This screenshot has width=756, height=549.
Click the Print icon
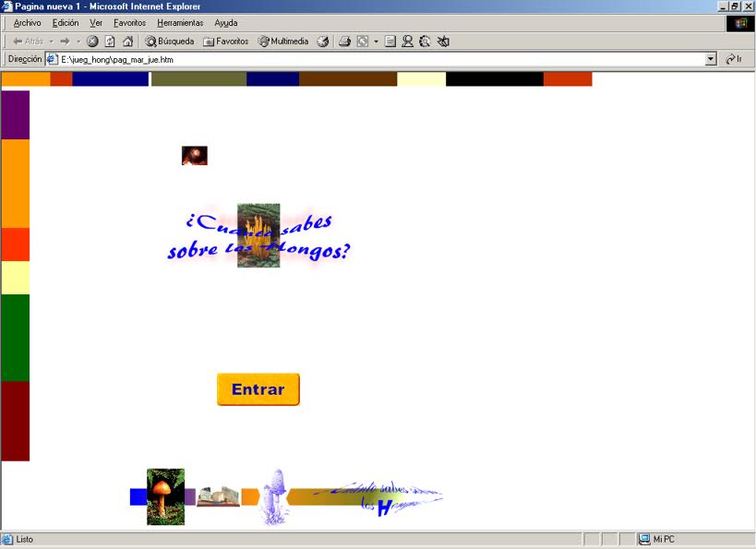344,42
